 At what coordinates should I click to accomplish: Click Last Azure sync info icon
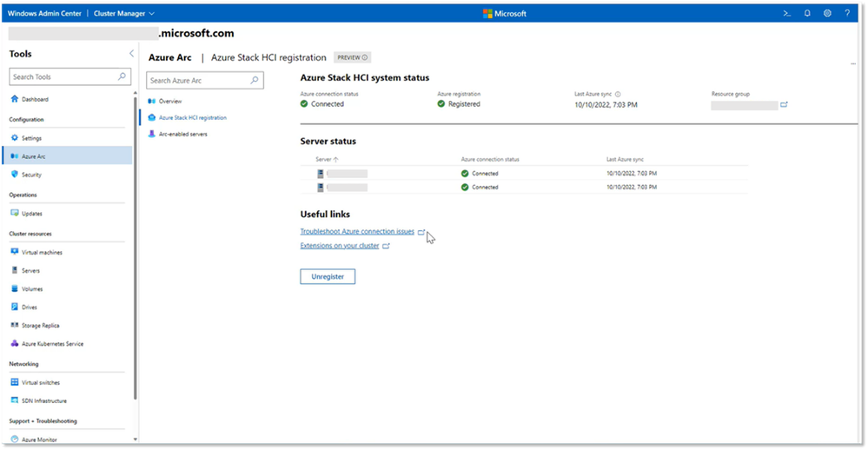[618, 94]
